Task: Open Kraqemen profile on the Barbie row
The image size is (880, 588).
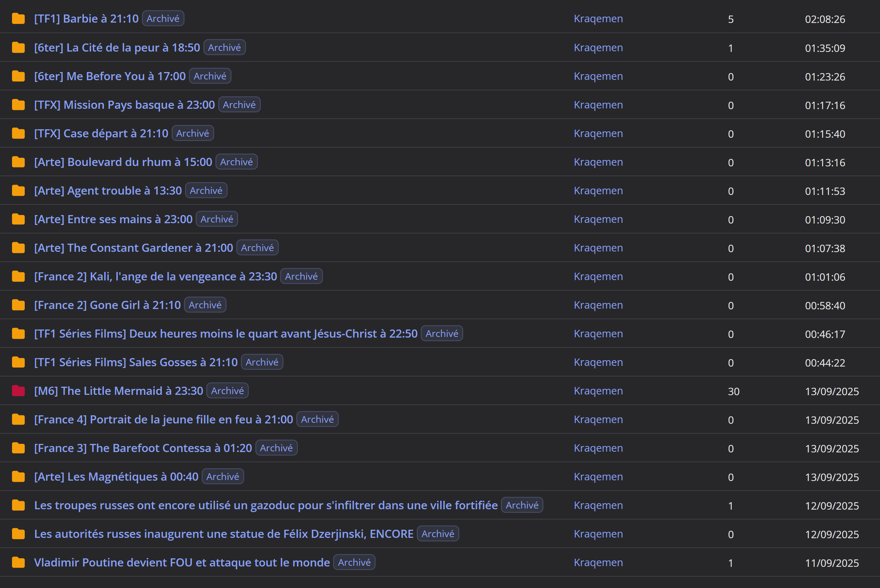Action: (x=598, y=18)
